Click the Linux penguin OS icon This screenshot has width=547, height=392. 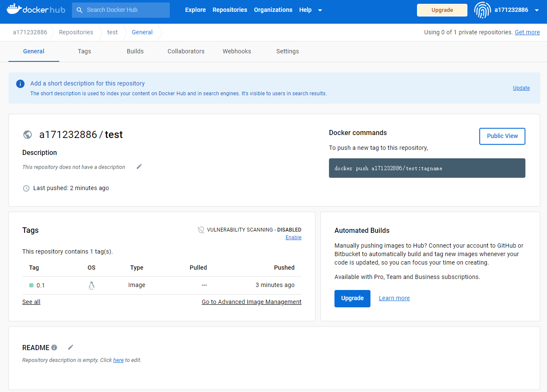[x=91, y=285]
